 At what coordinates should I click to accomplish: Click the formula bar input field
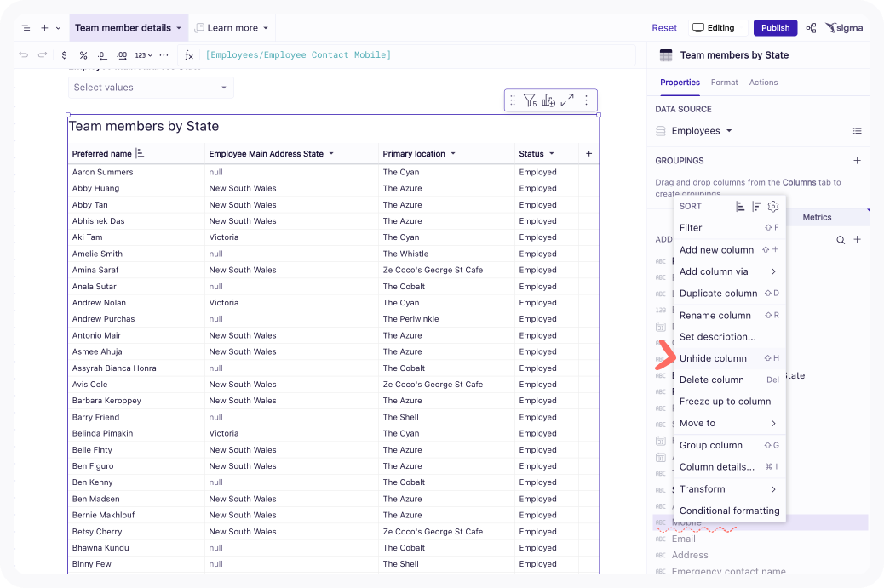tap(417, 55)
